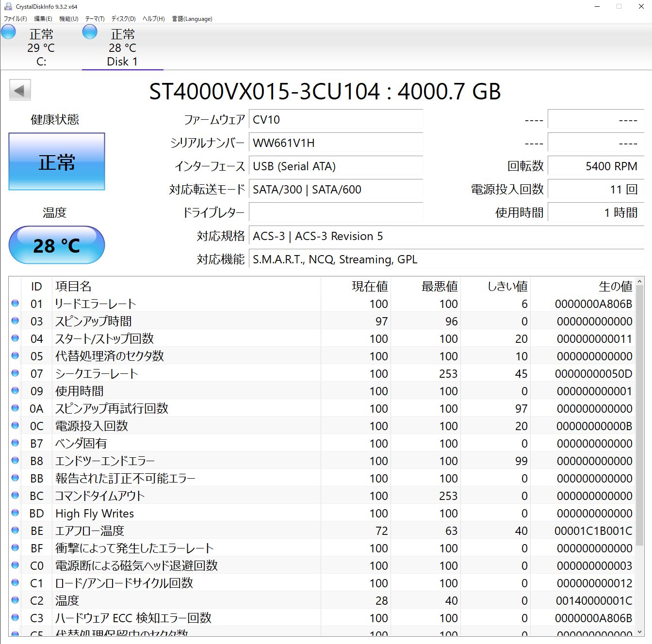Click status dot for attribute 05 代替処理済のセクタ数
Image resolution: width=652 pixels, height=644 pixels.
pyautogui.click(x=15, y=355)
